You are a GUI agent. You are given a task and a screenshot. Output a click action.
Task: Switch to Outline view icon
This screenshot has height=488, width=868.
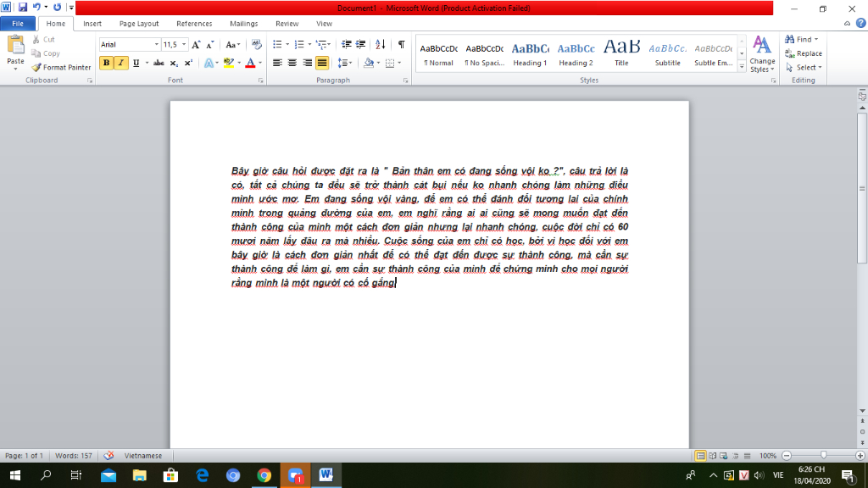[736, 456]
